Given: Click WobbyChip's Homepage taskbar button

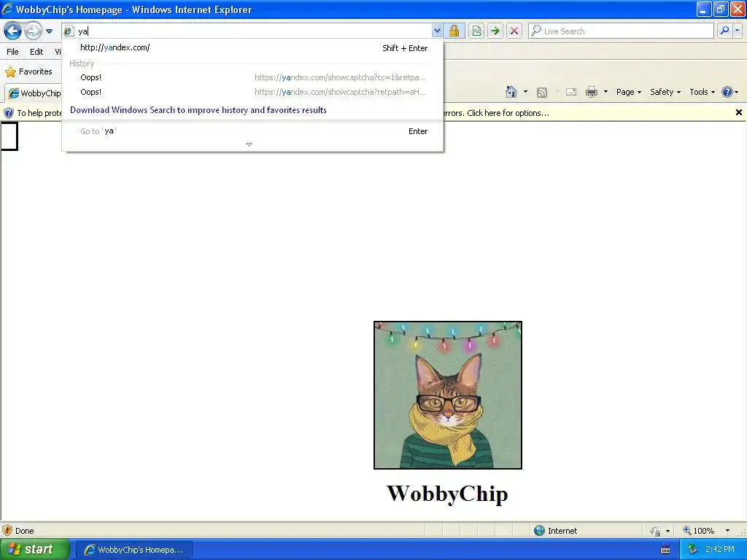Looking at the screenshot, I should coord(134,550).
